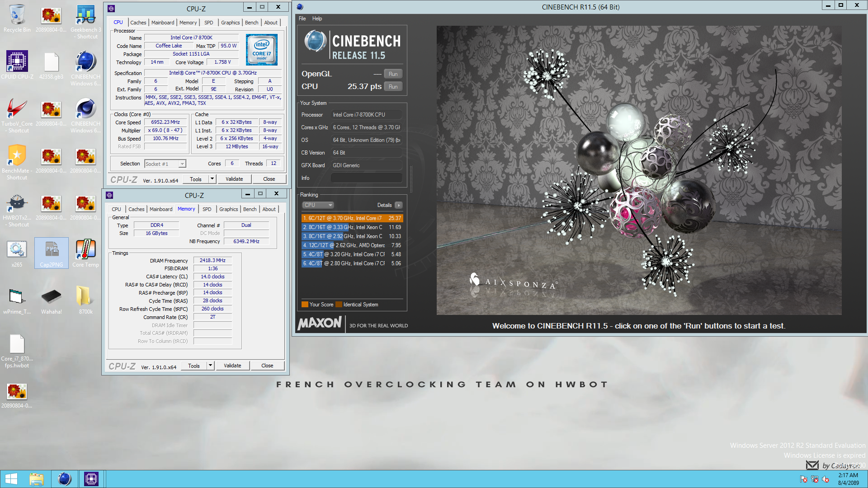Click Close button in top CPU-Z window
868x488 pixels.
tap(269, 179)
